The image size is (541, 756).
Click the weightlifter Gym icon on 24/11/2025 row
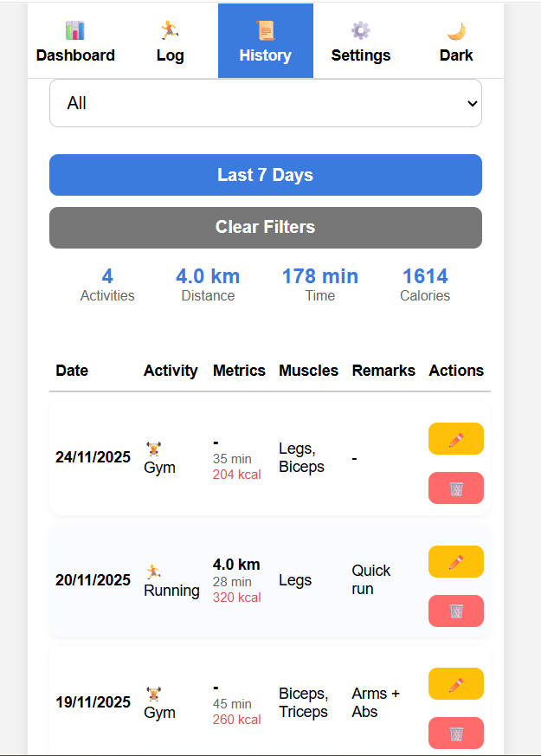tap(153, 449)
